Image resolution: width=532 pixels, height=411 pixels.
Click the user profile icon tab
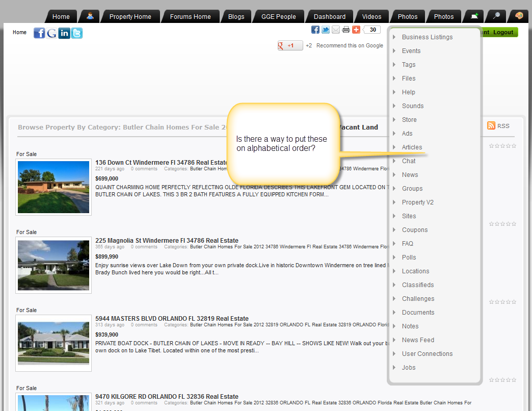point(90,16)
